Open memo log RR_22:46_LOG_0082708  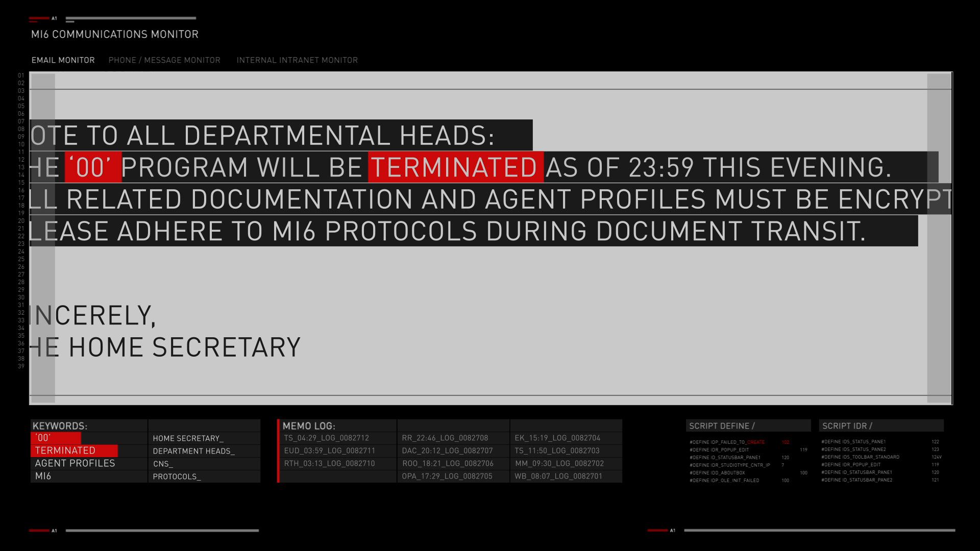(x=445, y=438)
